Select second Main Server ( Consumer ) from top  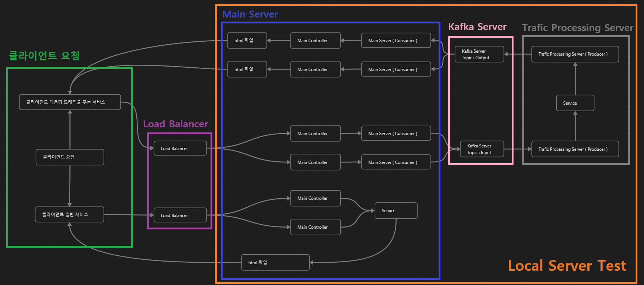396,69
